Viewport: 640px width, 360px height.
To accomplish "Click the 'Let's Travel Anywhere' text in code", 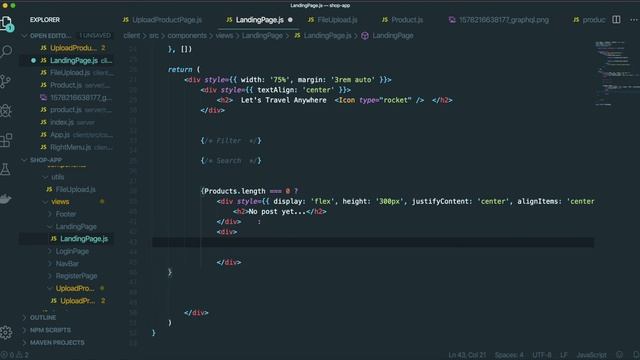I will pos(284,100).
